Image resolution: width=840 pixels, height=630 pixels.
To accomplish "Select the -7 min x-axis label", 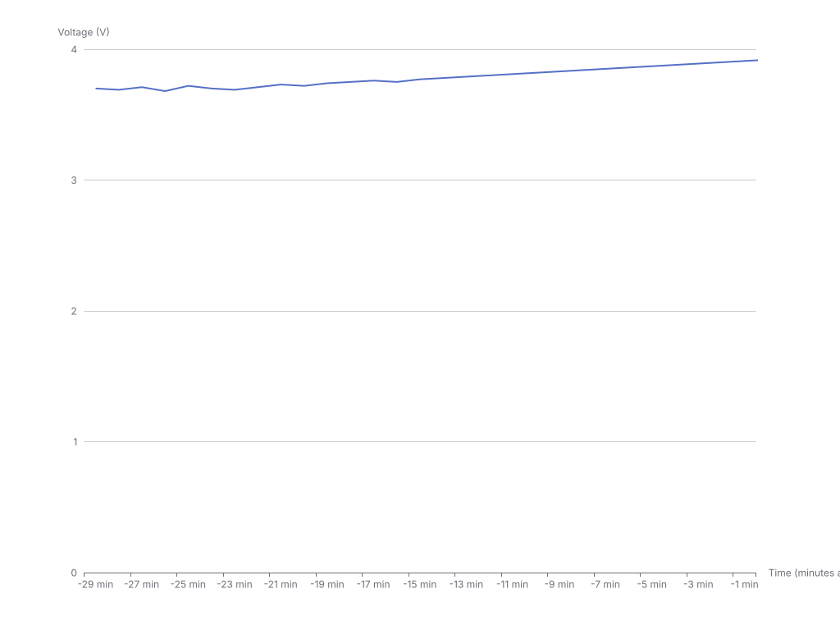I will (605, 585).
